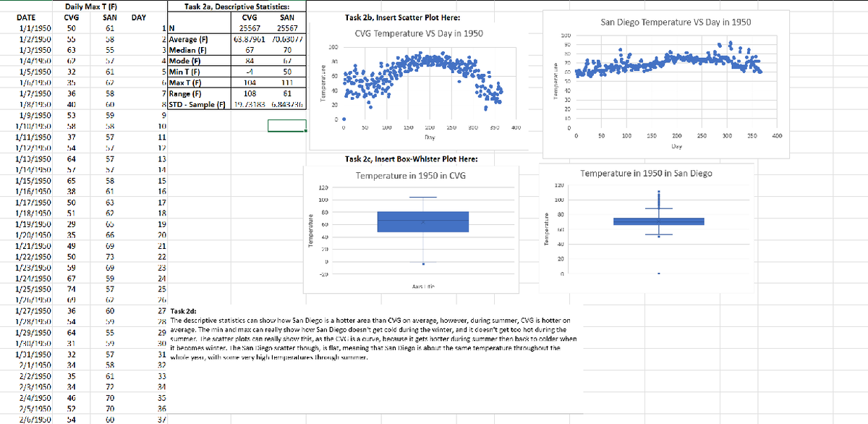Click the "STD - Sample (F)" label cell
This screenshot has width=868, height=424.
197,104
